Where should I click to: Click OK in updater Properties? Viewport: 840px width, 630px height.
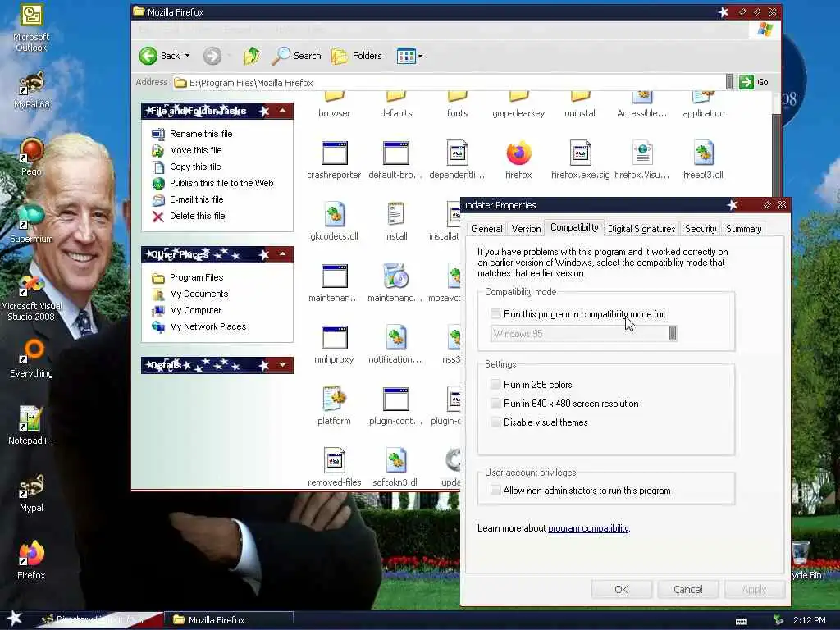coord(622,589)
